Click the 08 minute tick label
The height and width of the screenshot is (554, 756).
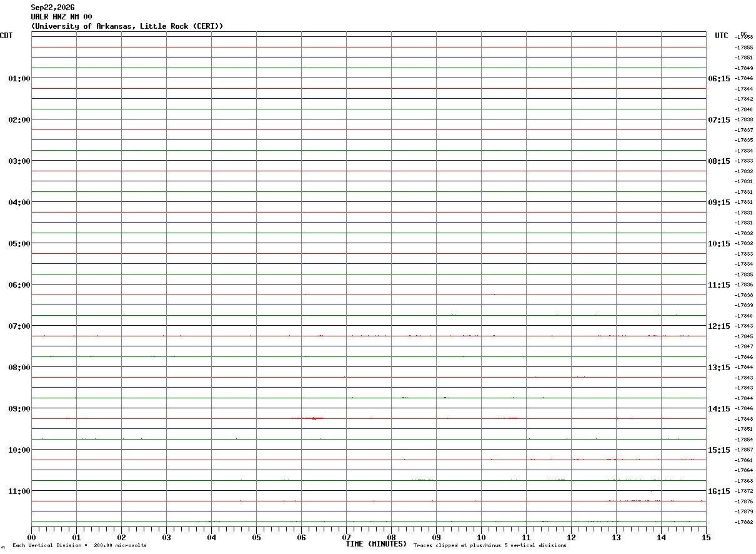coord(391,537)
